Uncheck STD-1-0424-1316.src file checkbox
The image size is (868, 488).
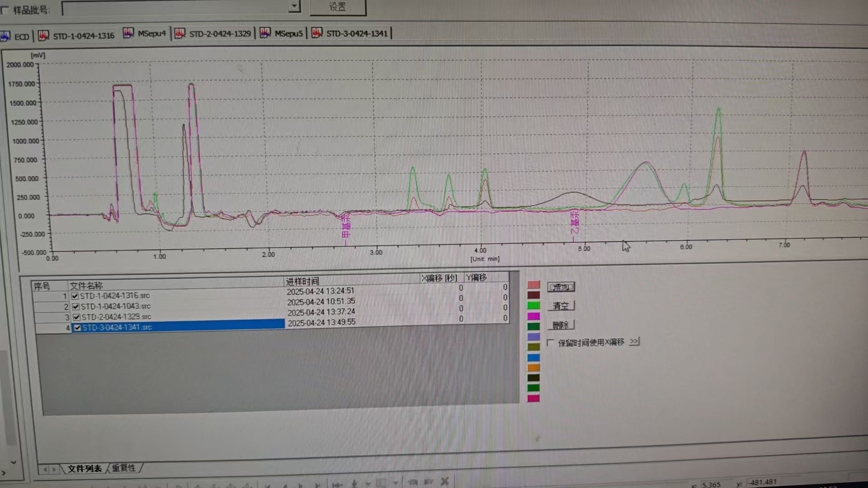(75, 296)
